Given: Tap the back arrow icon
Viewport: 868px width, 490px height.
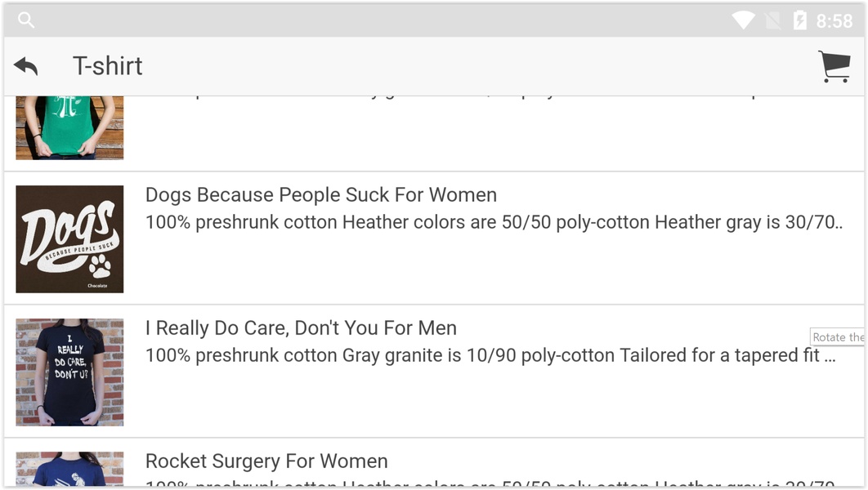Looking at the screenshot, I should (26, 66).
